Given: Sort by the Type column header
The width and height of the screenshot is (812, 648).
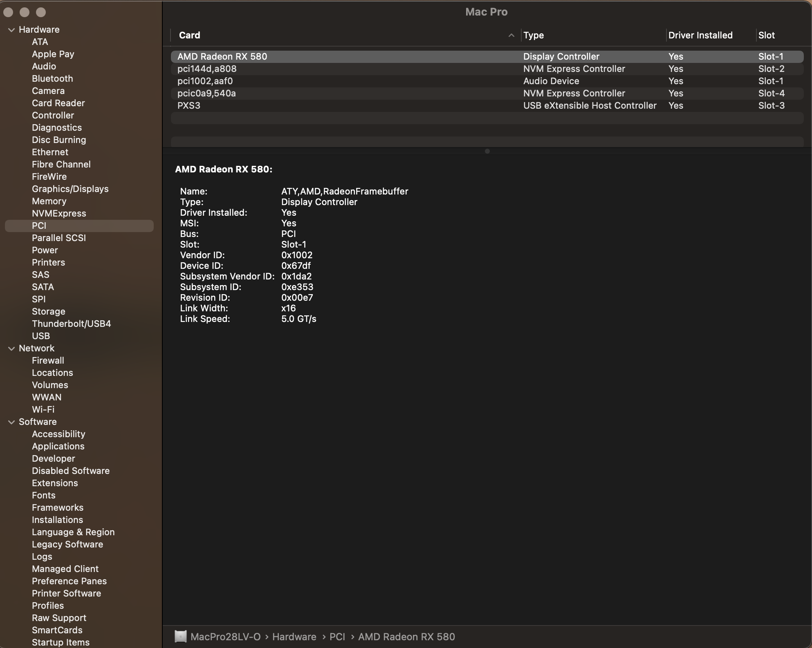Looking at the screenshot, I should pyautogui.click(x=533, y=36).
